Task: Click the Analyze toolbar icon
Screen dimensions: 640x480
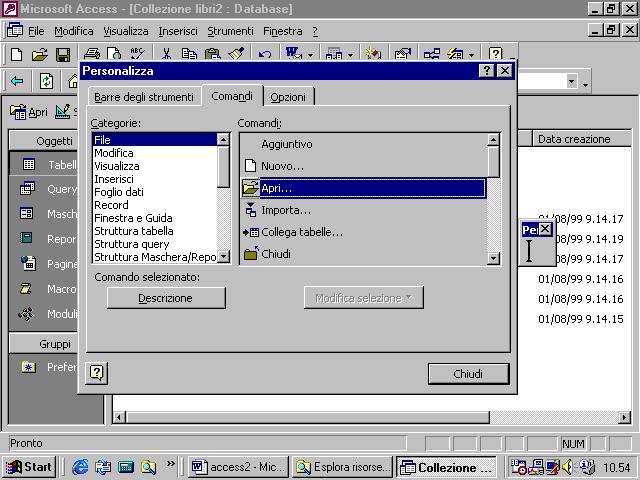Action: tap(333, 53)
